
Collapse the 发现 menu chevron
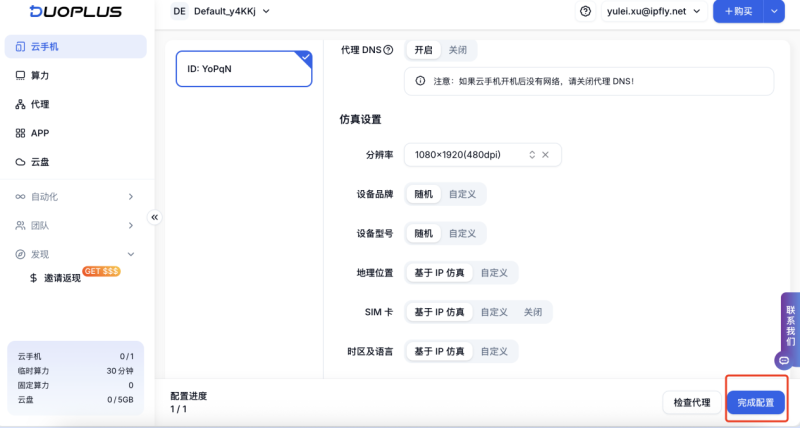131,254
